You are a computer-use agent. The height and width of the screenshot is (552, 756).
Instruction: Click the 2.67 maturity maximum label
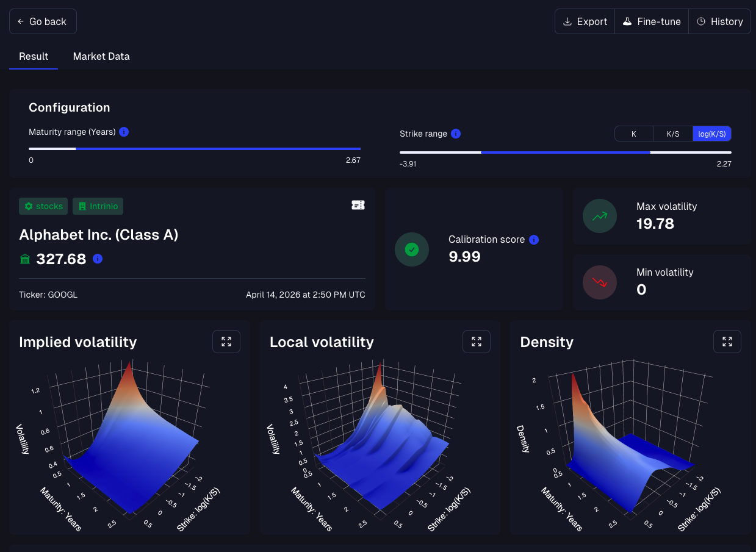point(353,160)
